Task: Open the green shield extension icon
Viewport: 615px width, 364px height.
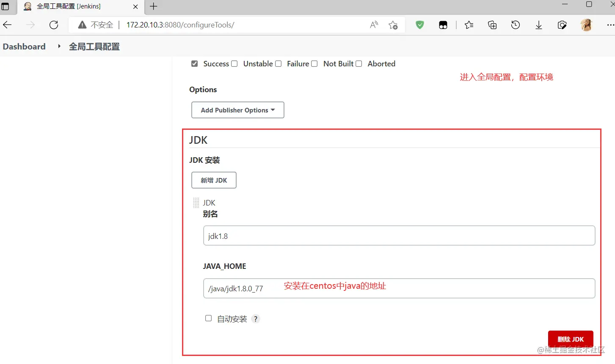Action: coord(420,25)
